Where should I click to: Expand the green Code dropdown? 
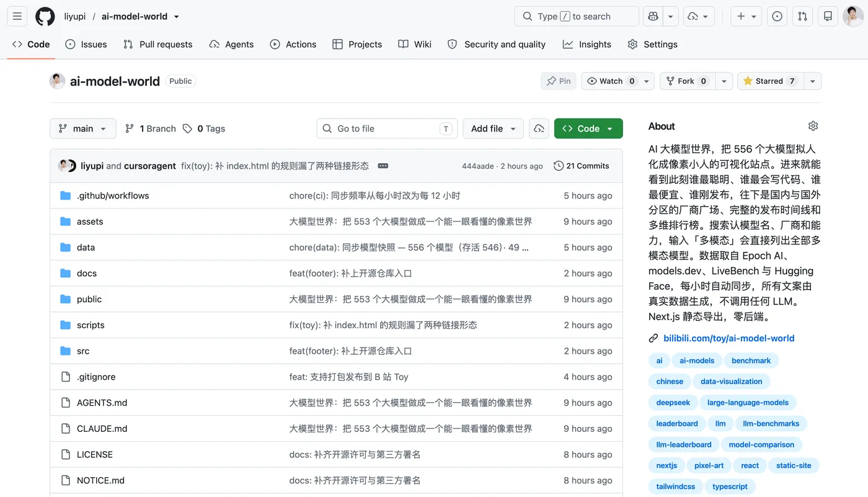[588, 128]
